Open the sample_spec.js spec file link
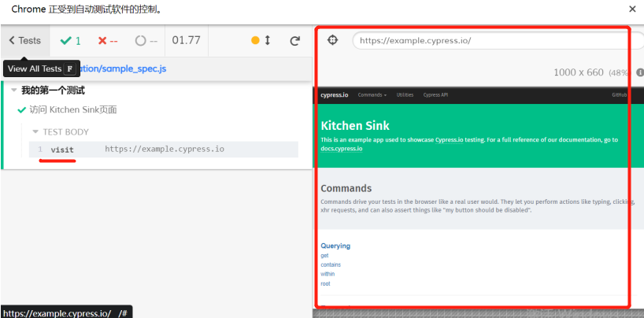Viewport: 644px width, 318px height. click(124, 68)
